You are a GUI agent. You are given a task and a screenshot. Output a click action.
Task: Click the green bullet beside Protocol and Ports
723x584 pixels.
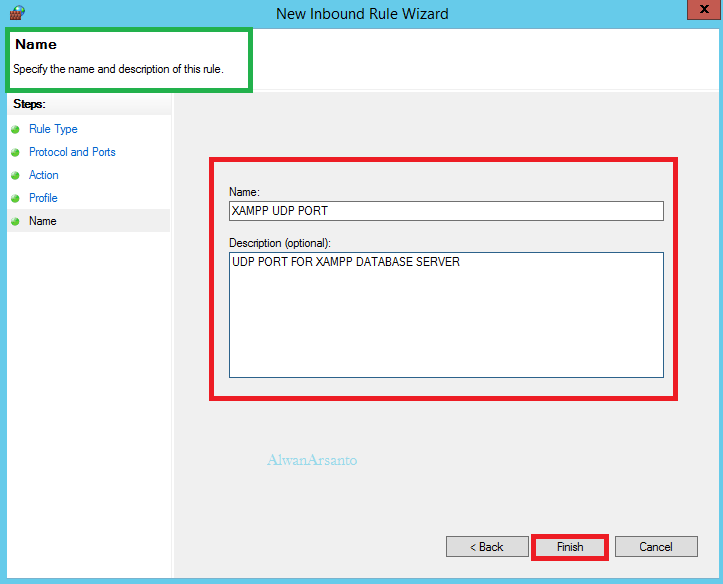pos(15,153)
